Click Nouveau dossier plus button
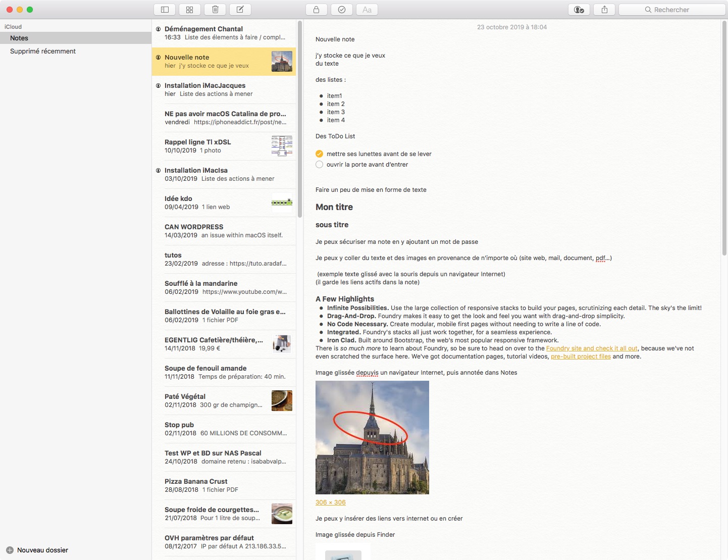The image size is (728, 560). click(x=10, y=550)
